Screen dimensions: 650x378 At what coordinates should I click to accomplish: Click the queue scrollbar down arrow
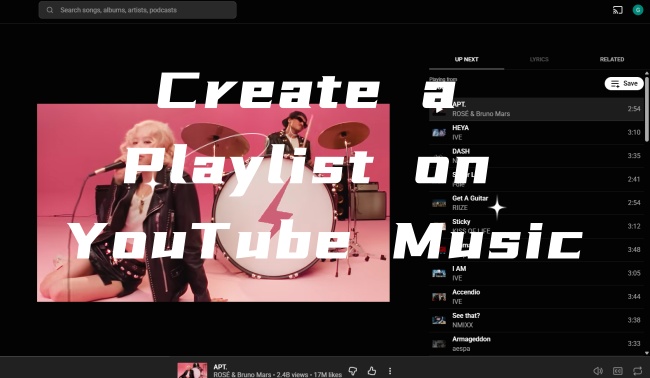coord(647,353)
